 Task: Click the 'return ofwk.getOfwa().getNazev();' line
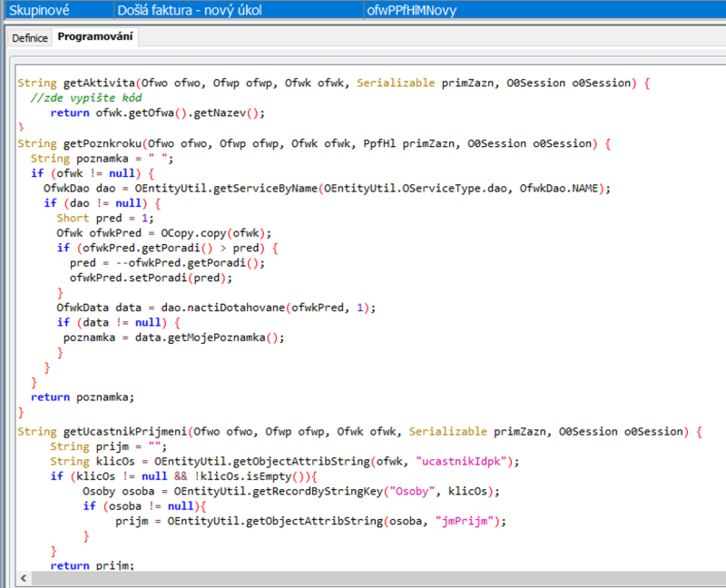[x=156, y=113]
